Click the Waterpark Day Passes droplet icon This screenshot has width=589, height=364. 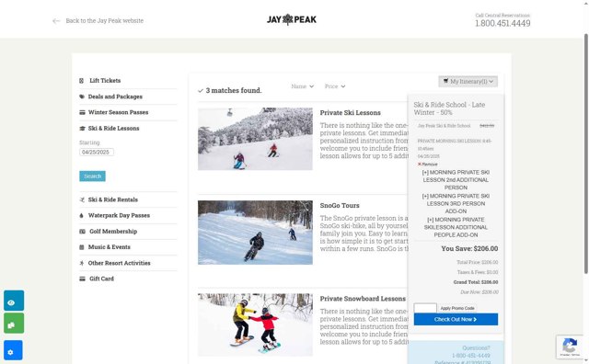click(82, 215)
